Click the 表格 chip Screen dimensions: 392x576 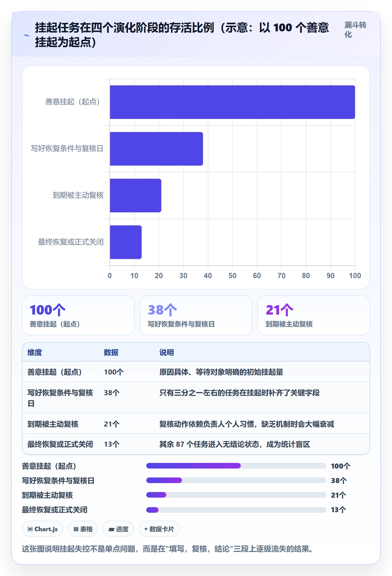point(83,529)
